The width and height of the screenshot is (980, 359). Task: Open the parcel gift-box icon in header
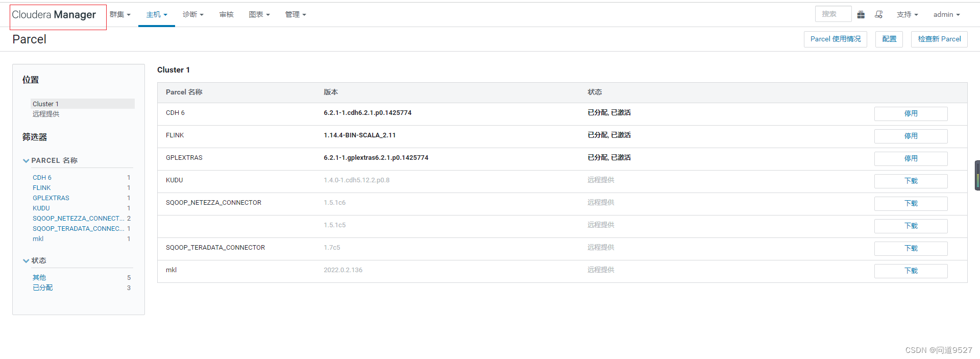tap(861, 14)
